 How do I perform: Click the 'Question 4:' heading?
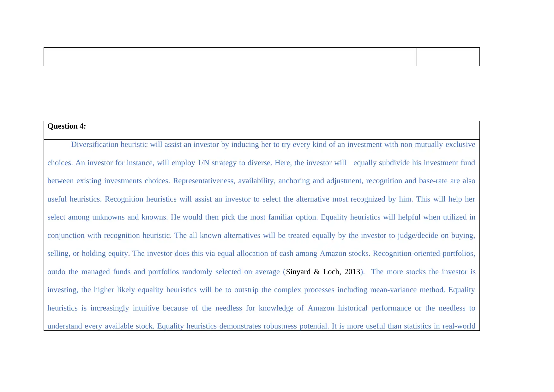coord(67,126)
